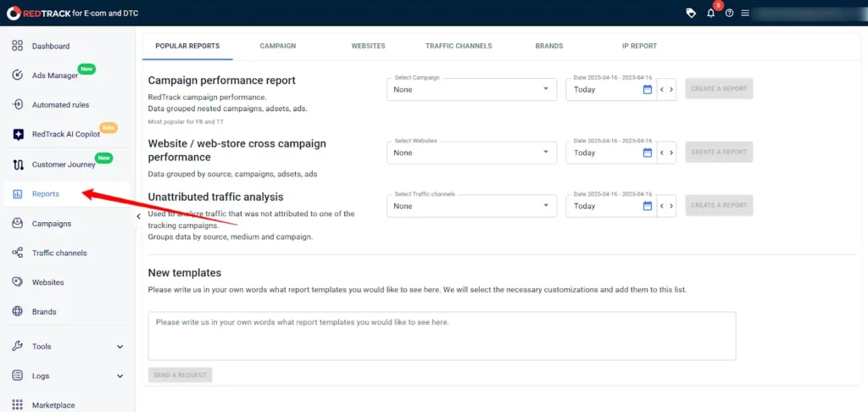The width and height of the screenshot is (868, 412).
Task: Open calendar for Campaign performance report date
Action: [648, 90]
